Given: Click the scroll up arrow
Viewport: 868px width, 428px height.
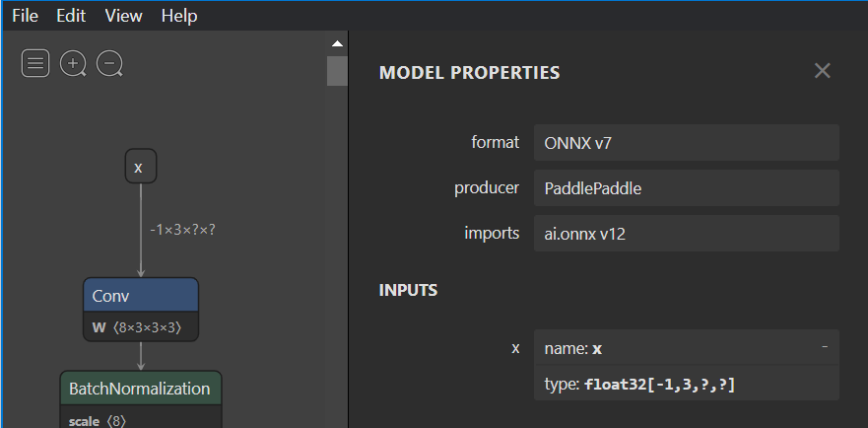Looking at the screenshot, I should coord(337,43).
